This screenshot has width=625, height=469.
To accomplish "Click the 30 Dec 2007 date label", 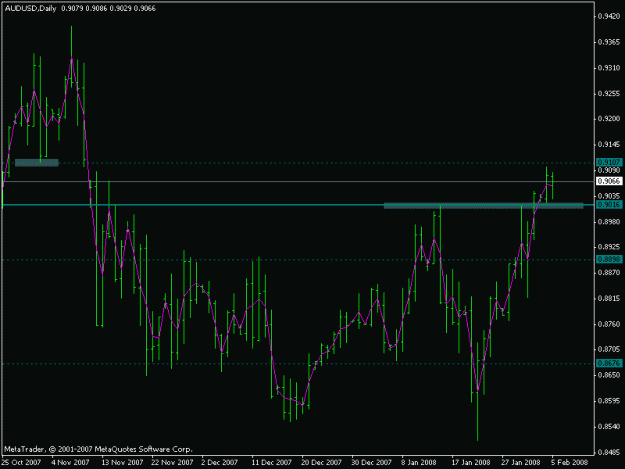I will coord(371,462).
